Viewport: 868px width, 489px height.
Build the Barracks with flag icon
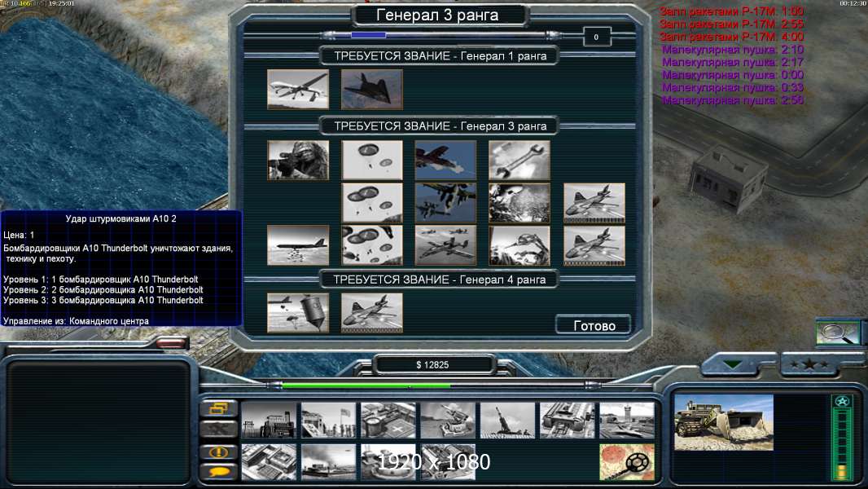(x=328, y=421)
